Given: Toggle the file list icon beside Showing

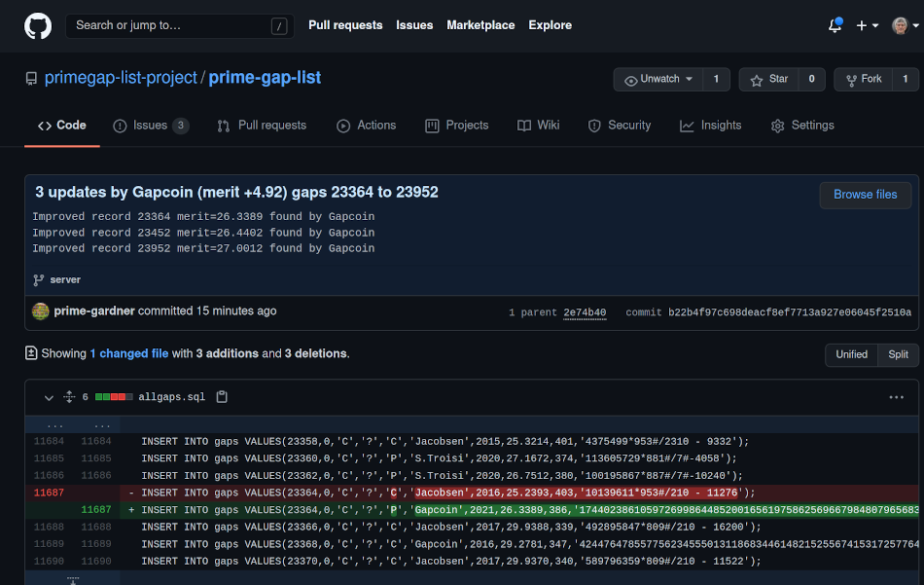Looking at the screenshot, I should [31, 353].
